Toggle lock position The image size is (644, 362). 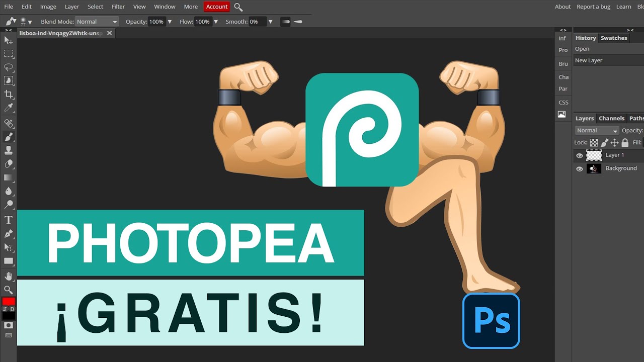coord(614,143)
